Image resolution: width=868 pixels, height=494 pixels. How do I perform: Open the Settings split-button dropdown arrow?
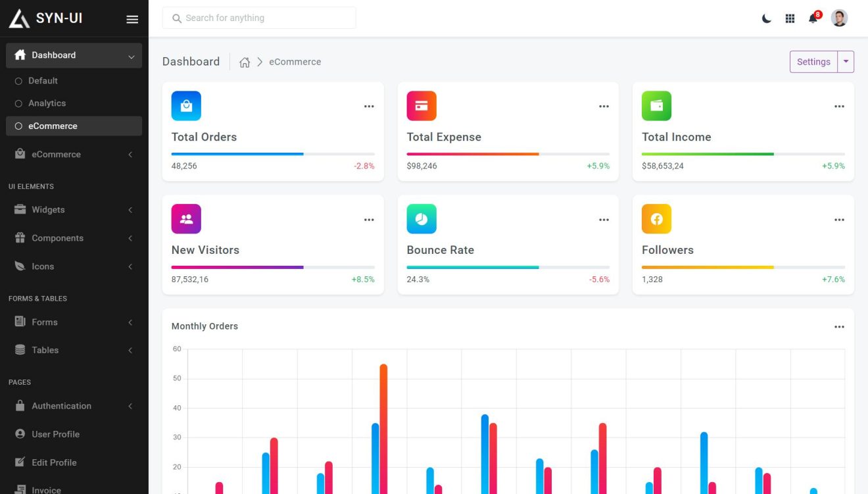[846, 61]
